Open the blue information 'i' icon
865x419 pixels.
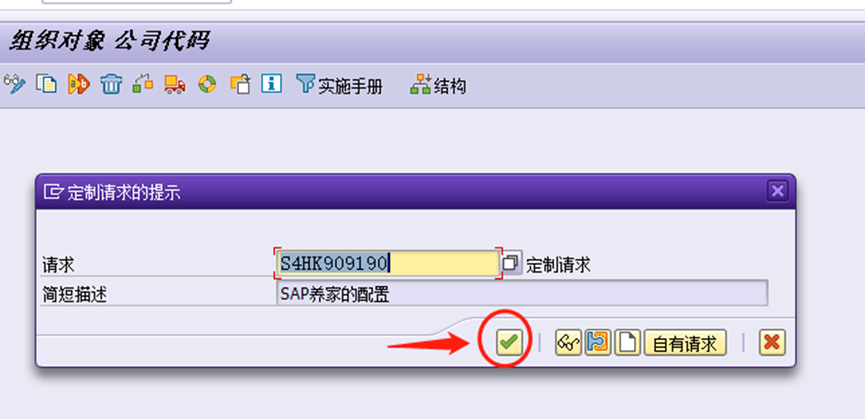271,84
